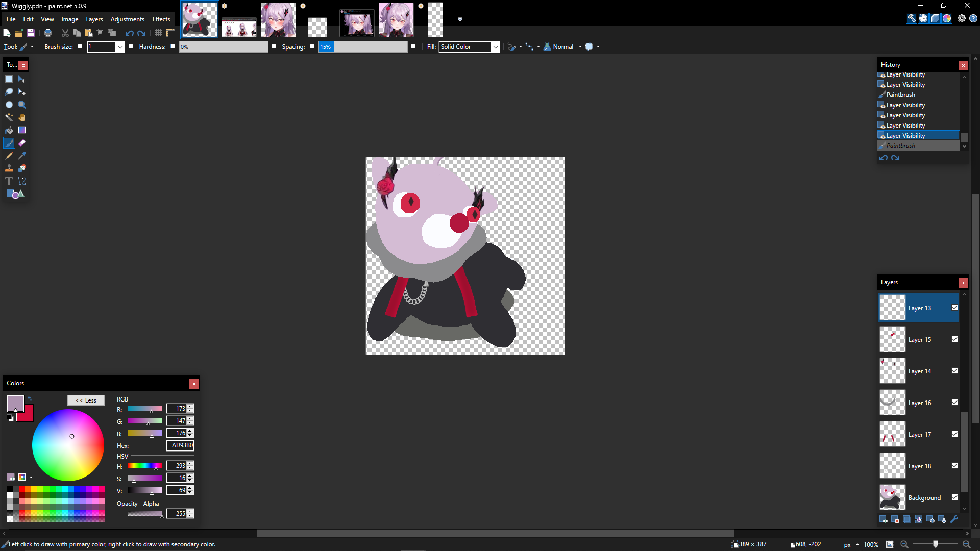
Task: Click the Save icon in toolbar
Action: (x=31, y=33)
